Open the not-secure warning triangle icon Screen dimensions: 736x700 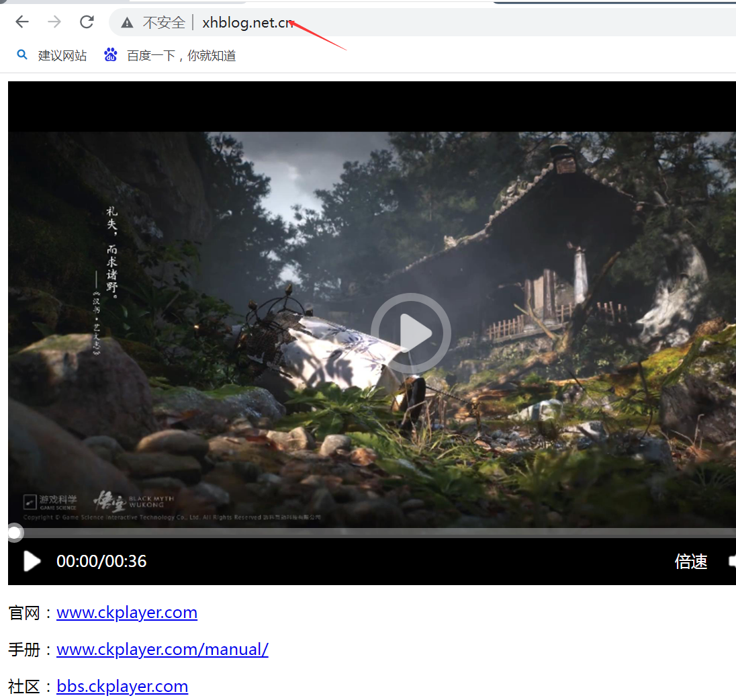[127, 23]
